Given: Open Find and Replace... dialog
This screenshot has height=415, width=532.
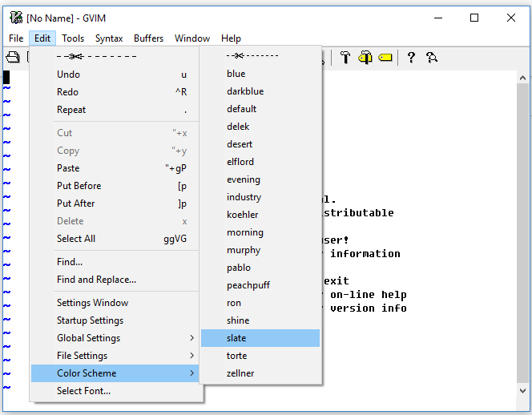Looking at the screenshot, I should [x=115, y=280].
